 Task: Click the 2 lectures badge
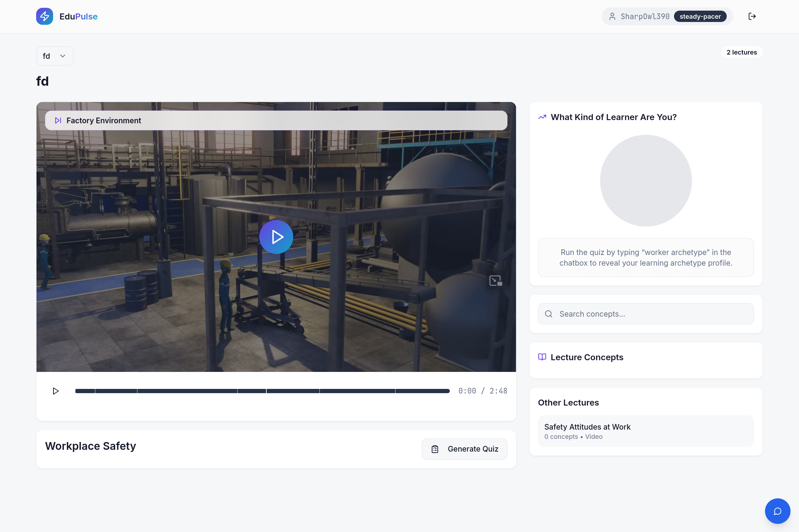741,52
